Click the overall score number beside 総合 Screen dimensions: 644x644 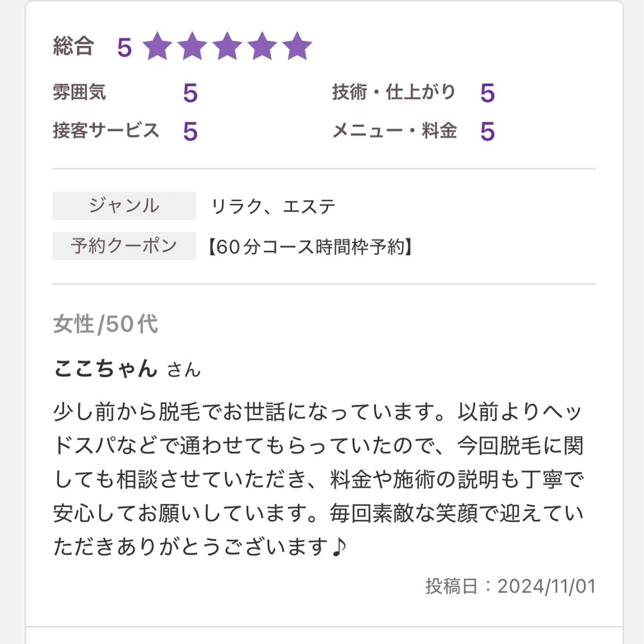(125, 47)
